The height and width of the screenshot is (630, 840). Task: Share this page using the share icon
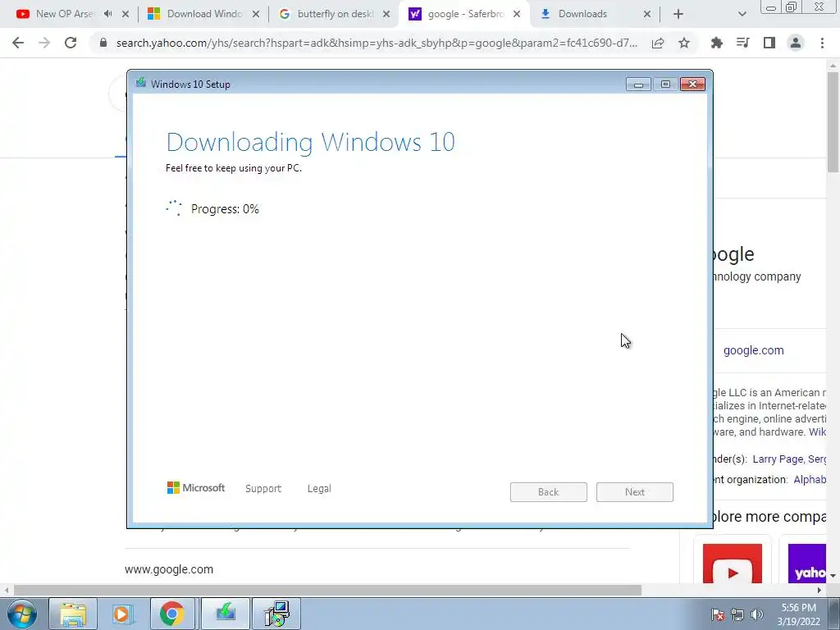pos(658,43)
